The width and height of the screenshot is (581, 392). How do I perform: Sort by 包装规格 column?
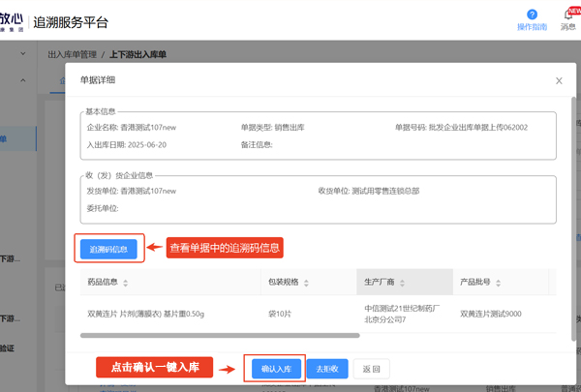(x=306, y=283)
